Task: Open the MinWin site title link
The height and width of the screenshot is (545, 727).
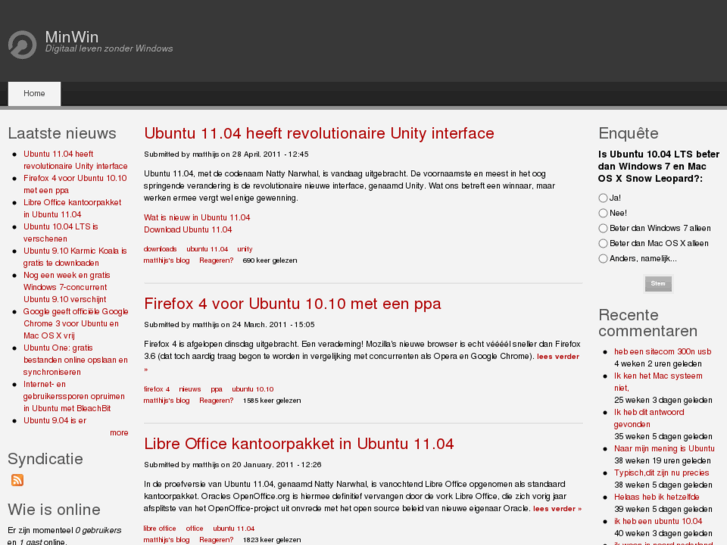Action: [x=72, y=37]
